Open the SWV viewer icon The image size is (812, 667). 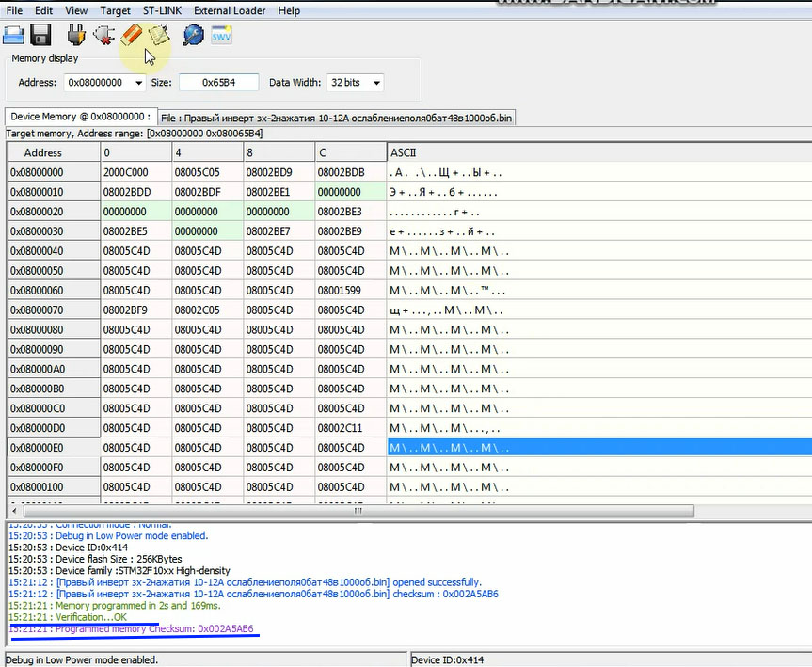point(221,36)
